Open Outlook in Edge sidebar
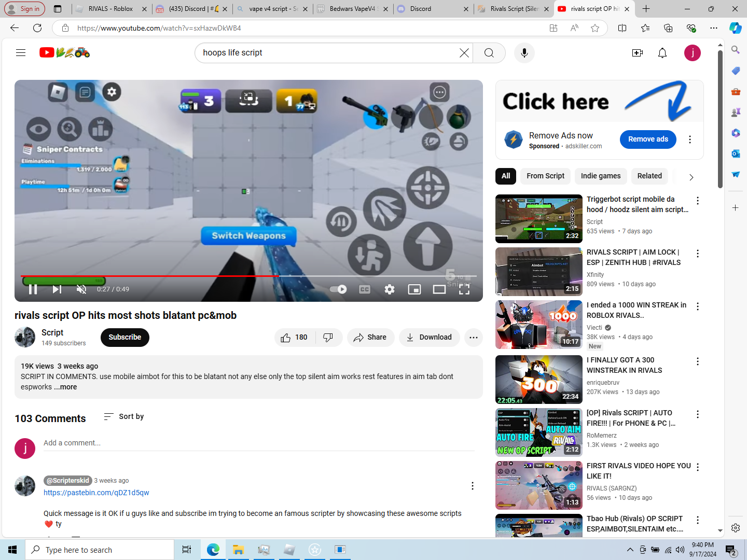 point(736,153)
